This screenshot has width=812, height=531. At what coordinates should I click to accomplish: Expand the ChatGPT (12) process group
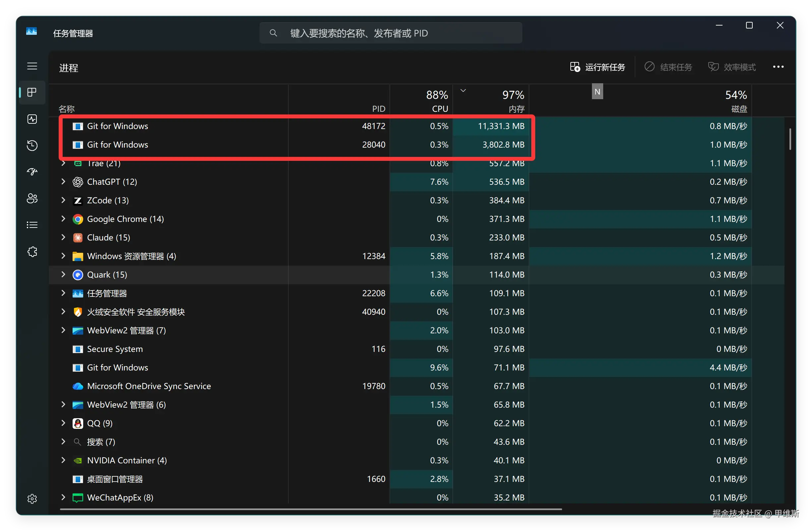(x=63, y=182)
